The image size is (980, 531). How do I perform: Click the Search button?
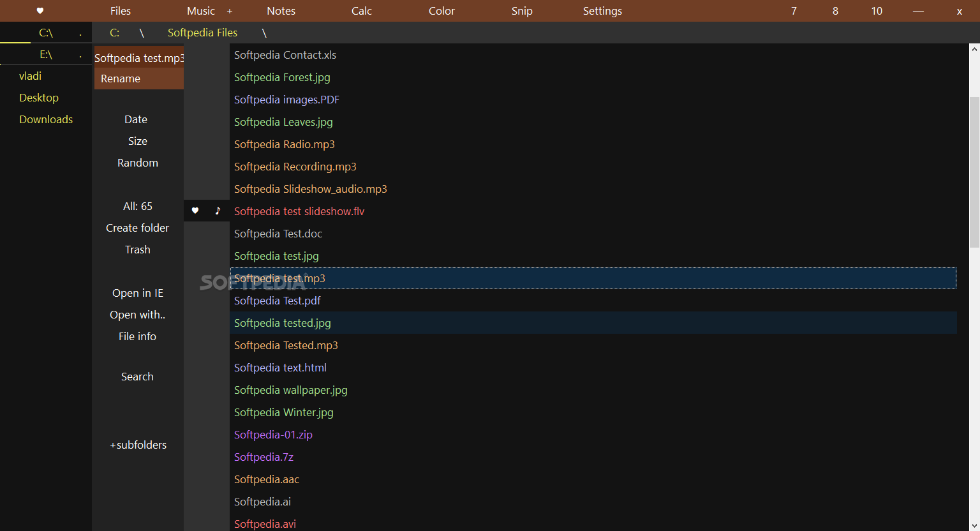pos(138,377)
